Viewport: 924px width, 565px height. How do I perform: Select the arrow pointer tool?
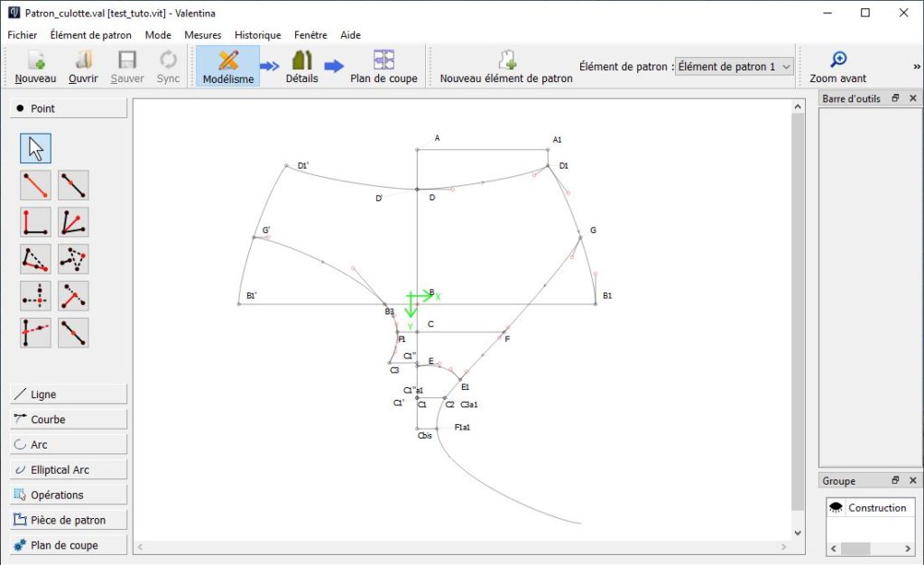tap(35, 148)
